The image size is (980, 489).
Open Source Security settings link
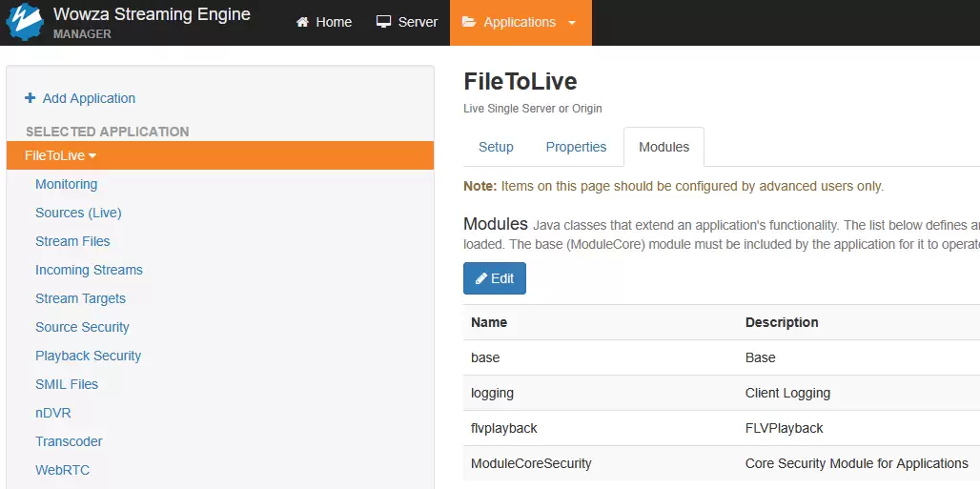point(83,327)
